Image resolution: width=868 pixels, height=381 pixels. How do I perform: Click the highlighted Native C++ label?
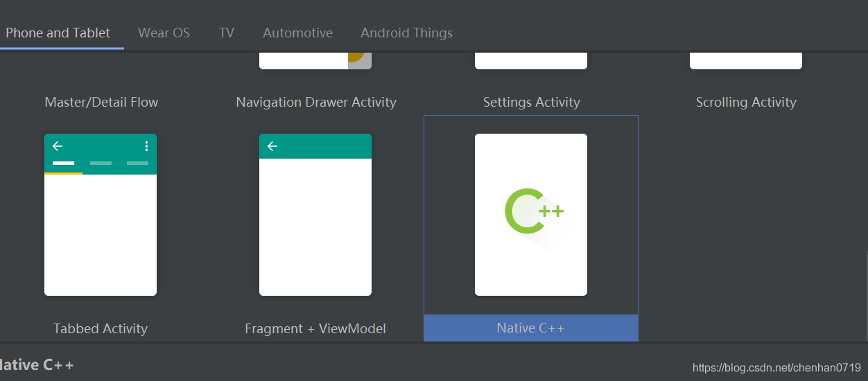[x=531, y=328]
